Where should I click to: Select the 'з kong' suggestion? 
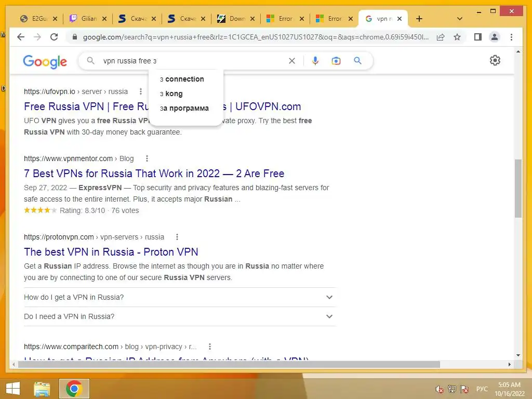coord(186,94)
